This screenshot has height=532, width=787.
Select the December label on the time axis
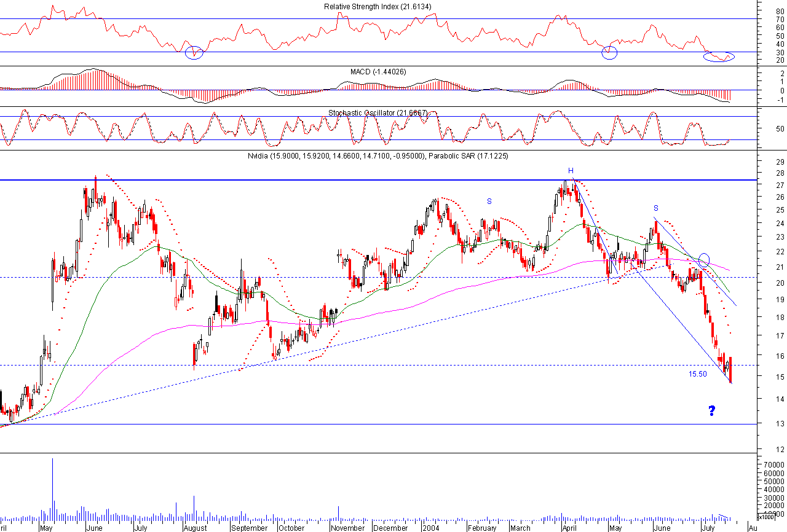click(391, 528)
